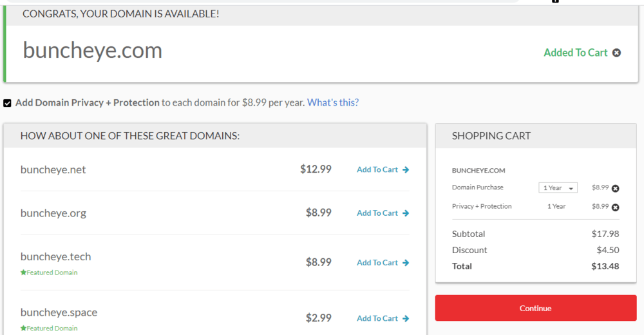This screenshot has height=335, width=644.
Task: Add buncheye.space to cart
Action: coord(377,318)
